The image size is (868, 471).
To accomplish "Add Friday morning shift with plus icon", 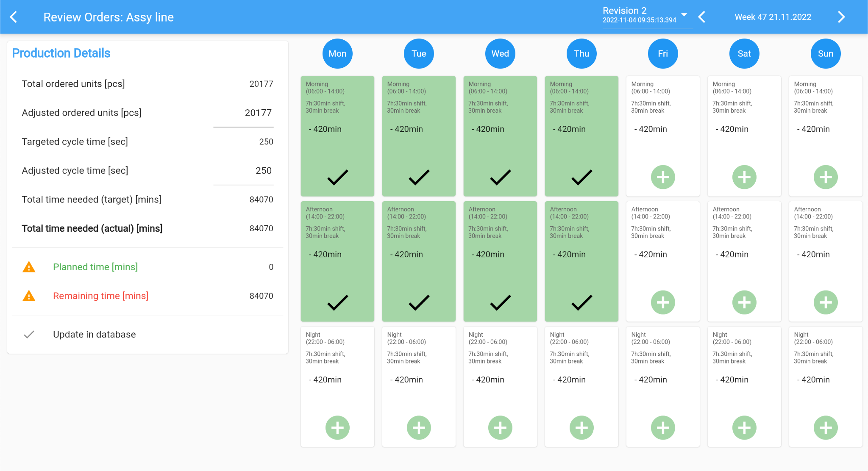I will tap(663, 177).
